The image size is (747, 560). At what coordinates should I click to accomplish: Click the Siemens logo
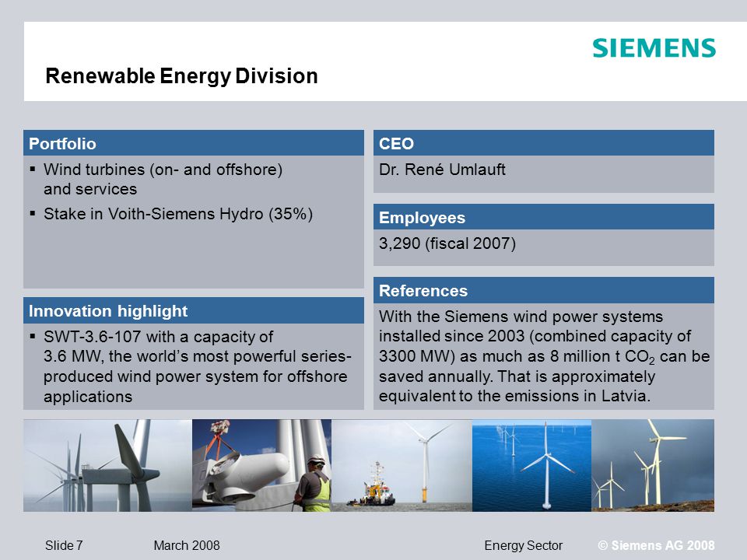[x=654, y=48]
